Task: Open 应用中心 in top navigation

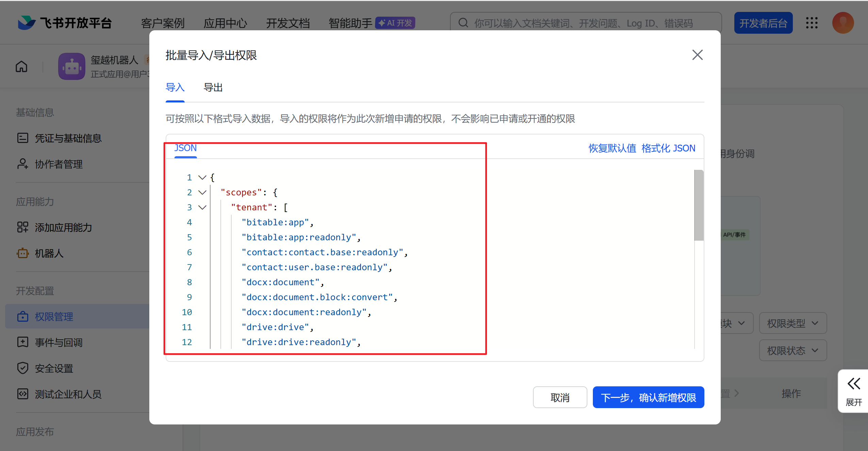Action: 225,23
